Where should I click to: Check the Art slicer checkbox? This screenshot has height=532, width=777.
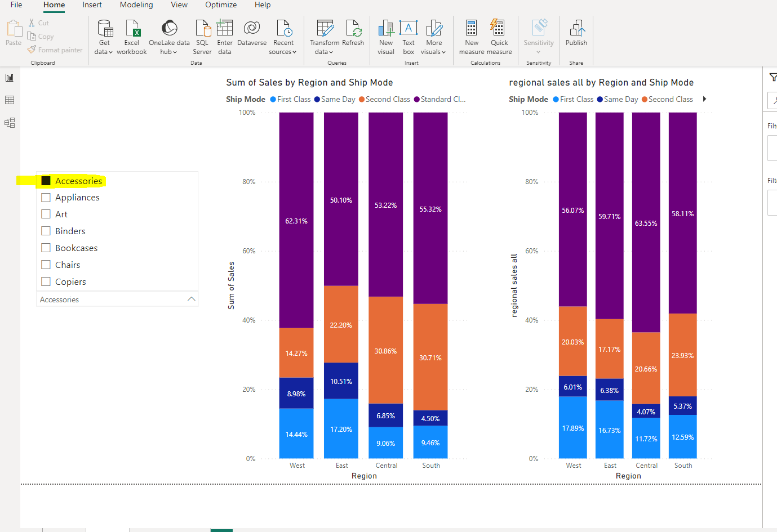point(46,214)
